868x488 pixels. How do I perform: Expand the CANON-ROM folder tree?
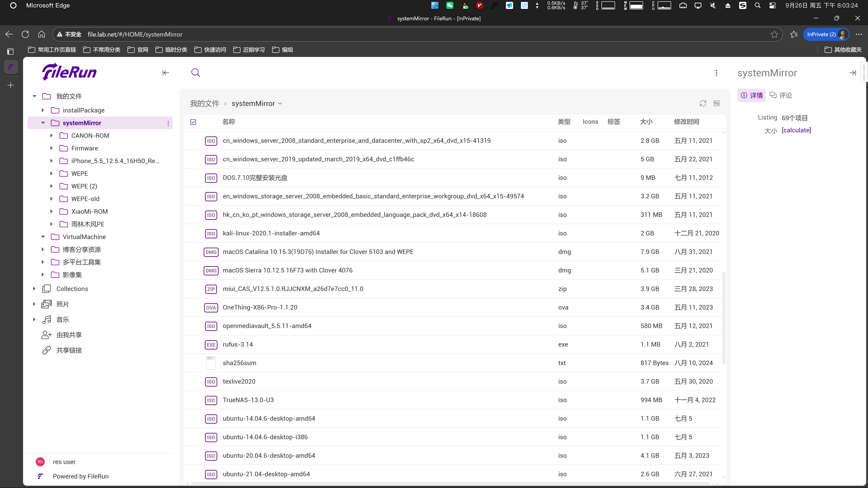click(51, 136)
